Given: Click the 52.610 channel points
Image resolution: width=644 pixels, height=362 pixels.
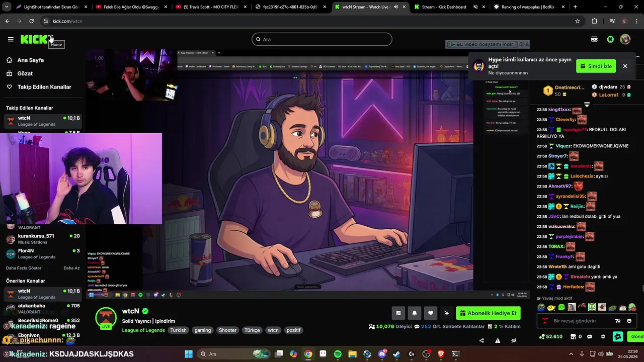Looking at the screenshot, I should click(x=550, y=336).
